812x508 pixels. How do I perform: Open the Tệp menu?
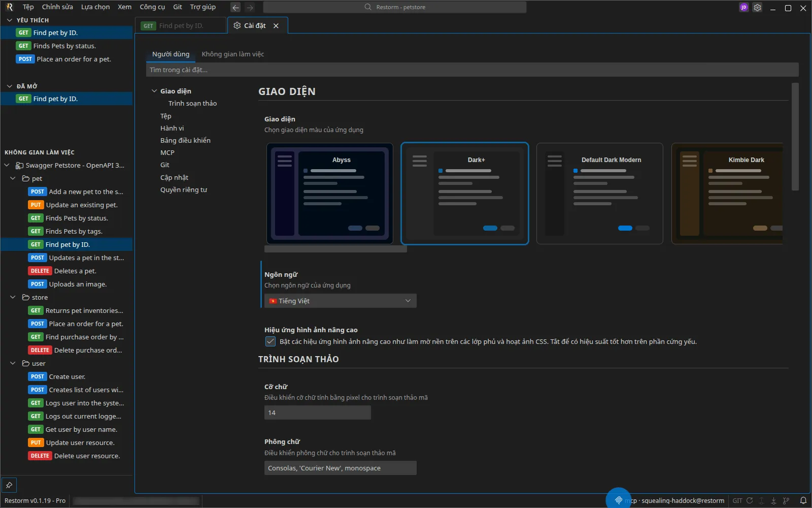pyautogui.click(x=28, y=7)
